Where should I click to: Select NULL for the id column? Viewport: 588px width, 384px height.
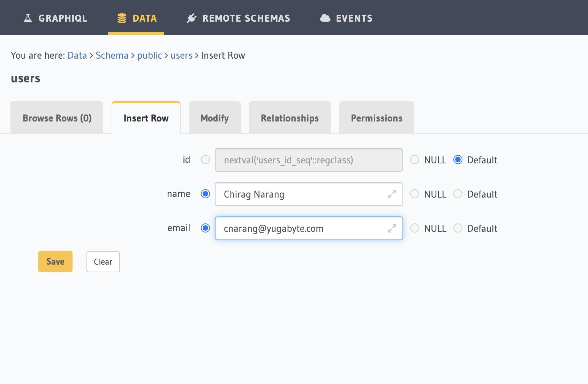pos(415,160)
